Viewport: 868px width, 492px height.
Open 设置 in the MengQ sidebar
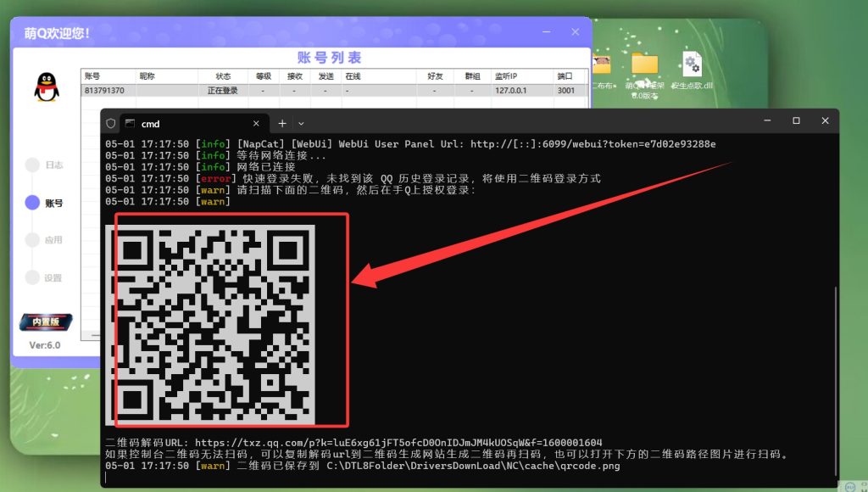point(45,277)
